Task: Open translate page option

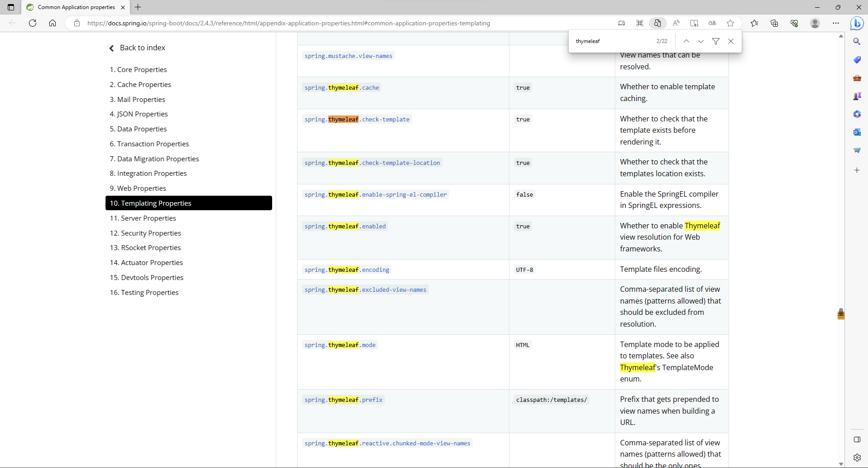Action: click(x=712, y=23)
